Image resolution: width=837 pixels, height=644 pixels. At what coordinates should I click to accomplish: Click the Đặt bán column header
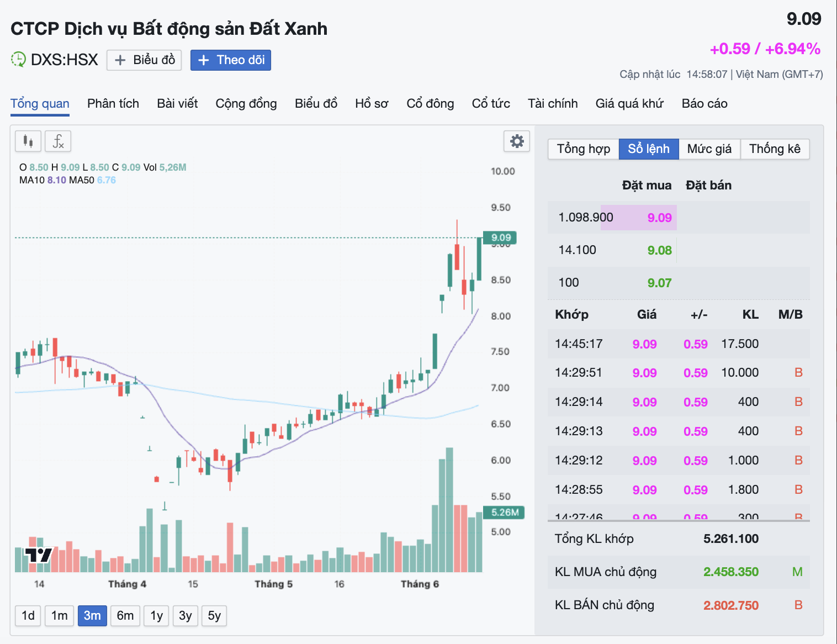pyautogui.click(x=708, y=186)
